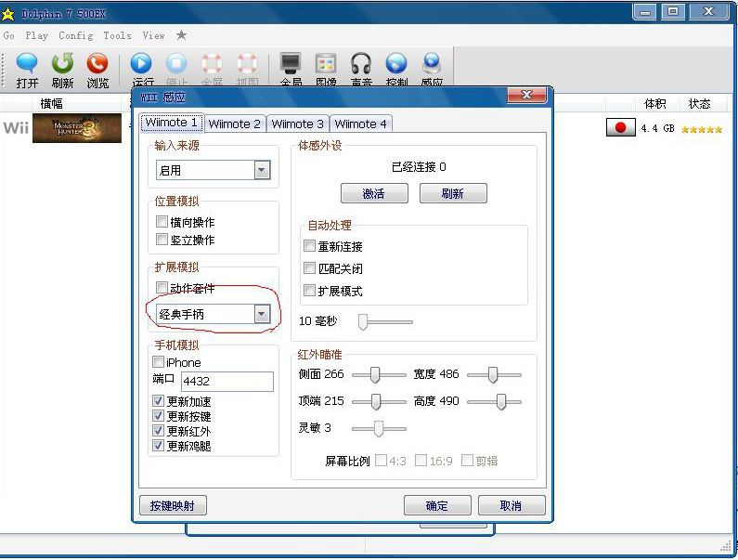The width and height of the screenshot is (738, 560).
Task: Enable 动作套件 checkbox
Action: 162,287
